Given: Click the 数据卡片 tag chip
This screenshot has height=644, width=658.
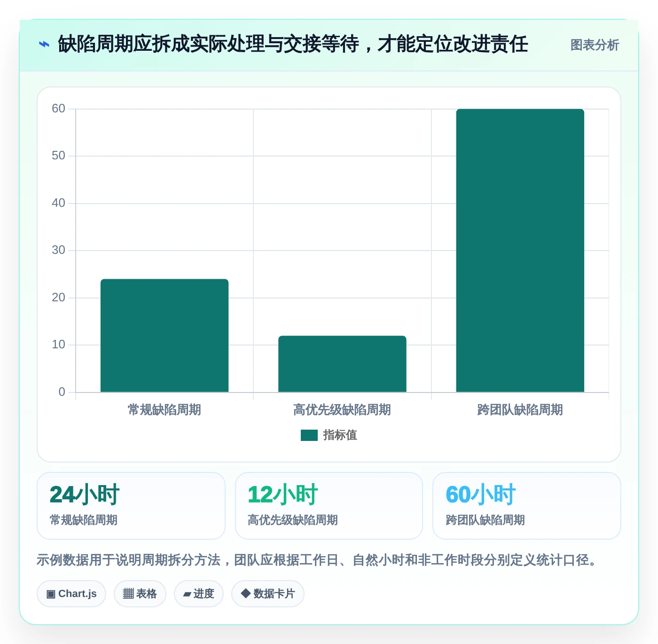Looking at the screenshot, I should pos(268,594).
